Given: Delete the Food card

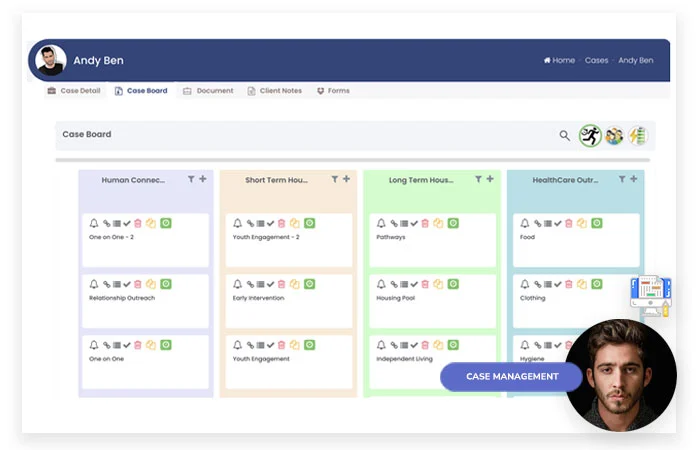Looking at the screenshot, I should pyautogui.click(x=569, y=223).
